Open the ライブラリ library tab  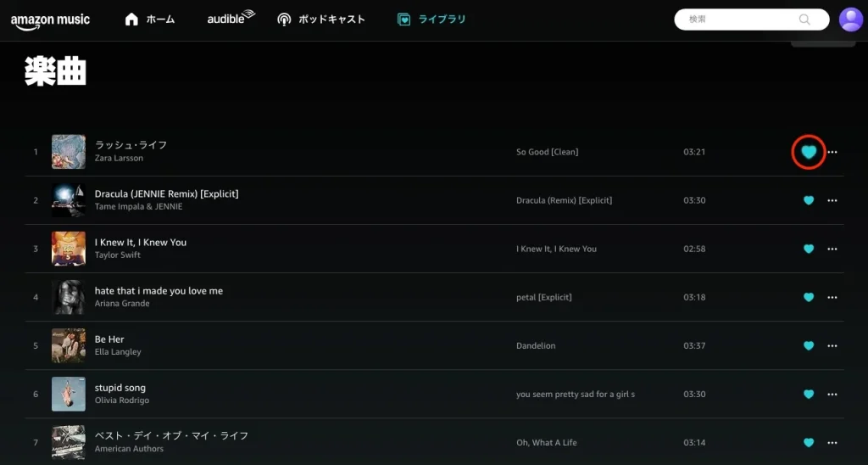[x=431, y=20]
